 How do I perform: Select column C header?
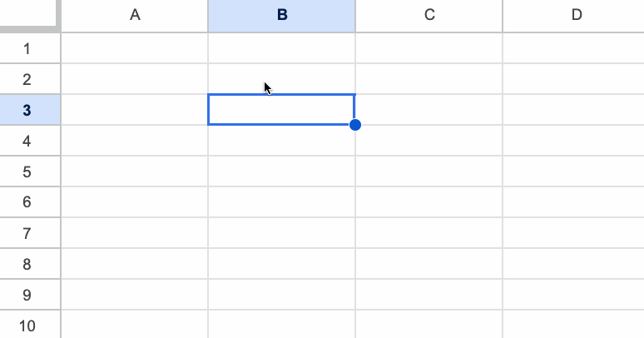click(429, 15)
